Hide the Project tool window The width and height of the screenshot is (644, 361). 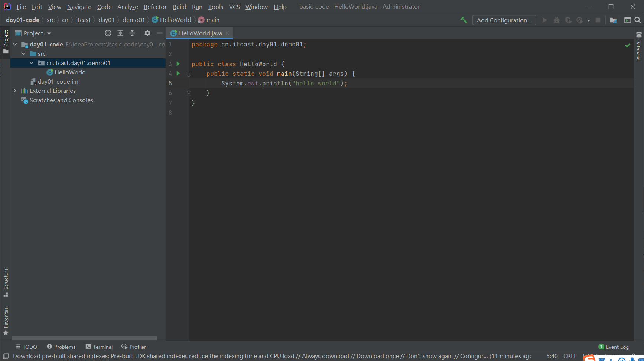pyautogui.click(x=160, y=33)
